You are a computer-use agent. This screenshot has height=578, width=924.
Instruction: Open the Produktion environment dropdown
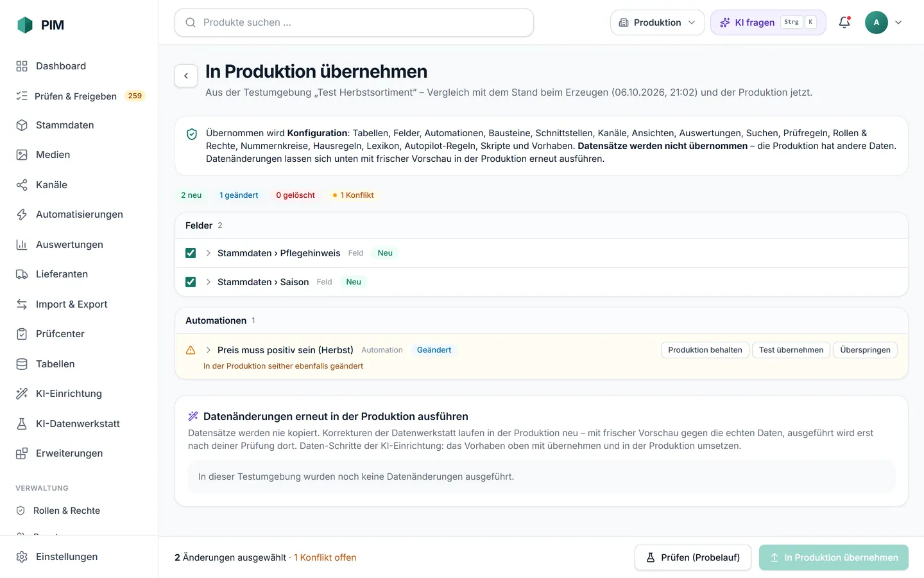[657, 22]
